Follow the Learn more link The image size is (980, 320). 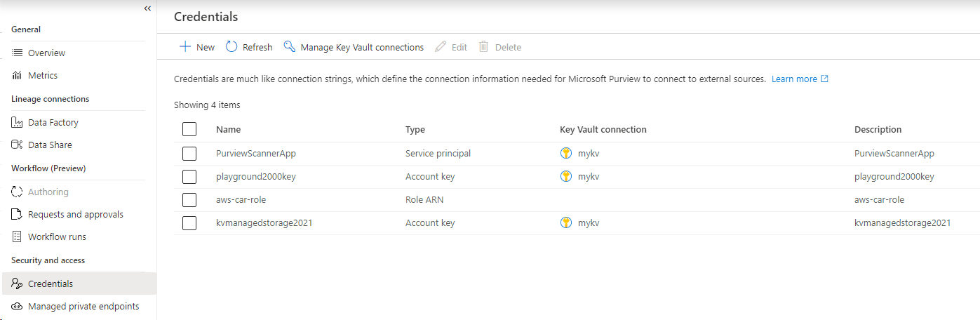click(794, 79)
